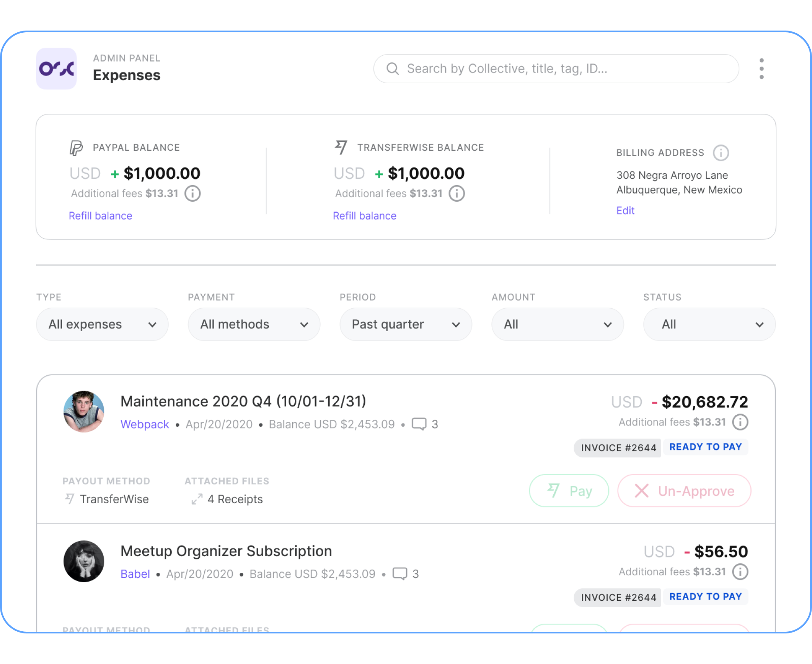
Task: Refill the PayPal balance
Action: click(100, 216)
